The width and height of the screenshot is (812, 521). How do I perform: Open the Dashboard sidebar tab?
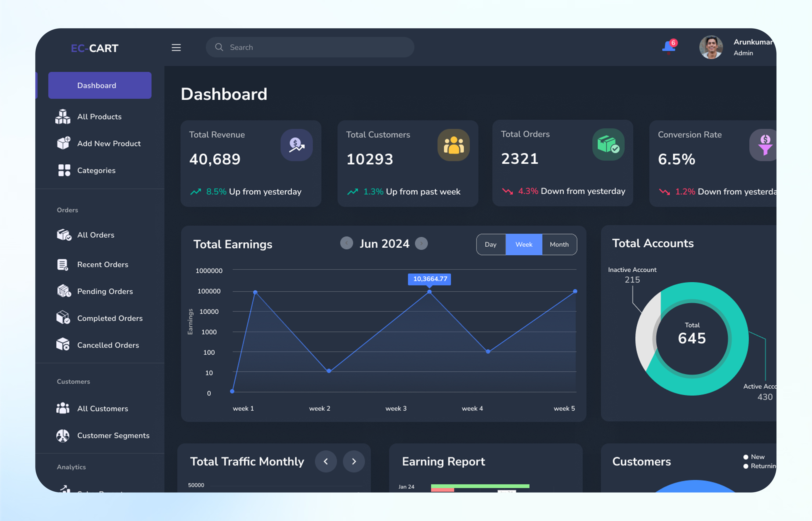point(100,85)
